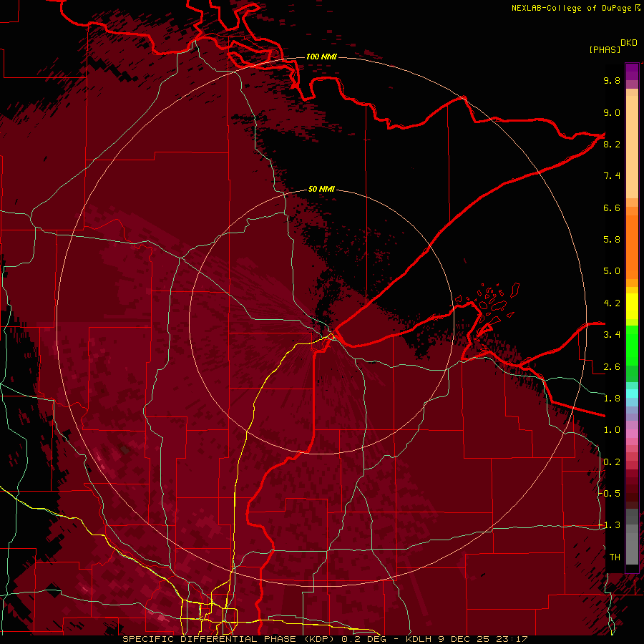Click the 7.4 scale value
This screenshot has width=644, height=644.
(x=612, y=176)
